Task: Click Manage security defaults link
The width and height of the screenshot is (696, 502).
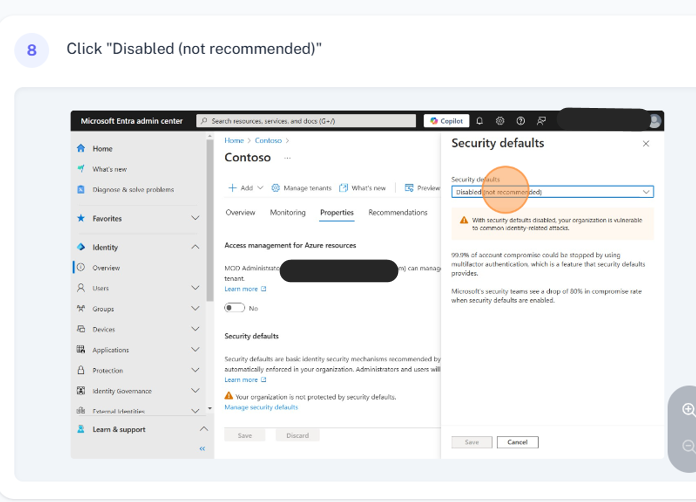Action: (261, 407)
